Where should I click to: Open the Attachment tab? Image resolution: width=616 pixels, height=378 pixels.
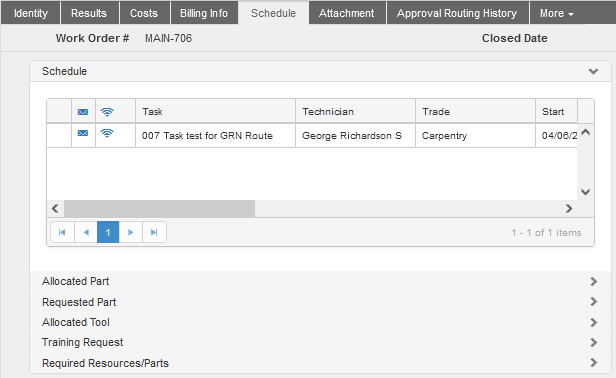click(x=347, y=13)
